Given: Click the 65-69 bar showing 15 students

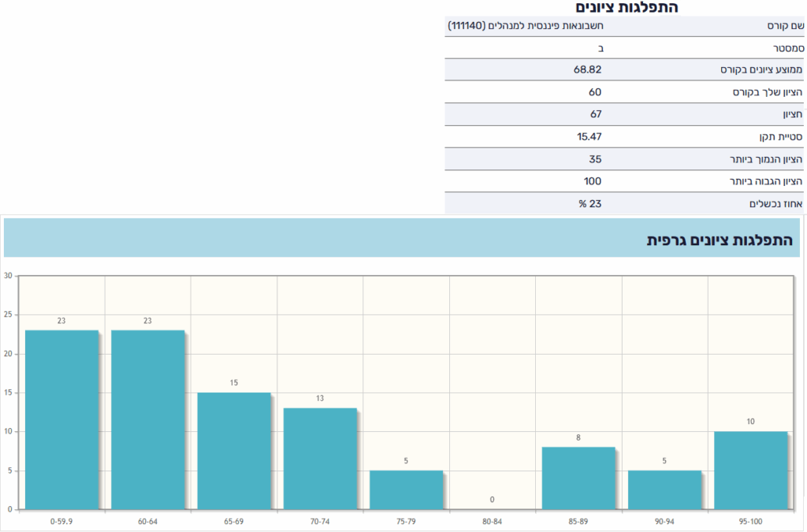Looking at the screenshot, I should tap(234, 450).
